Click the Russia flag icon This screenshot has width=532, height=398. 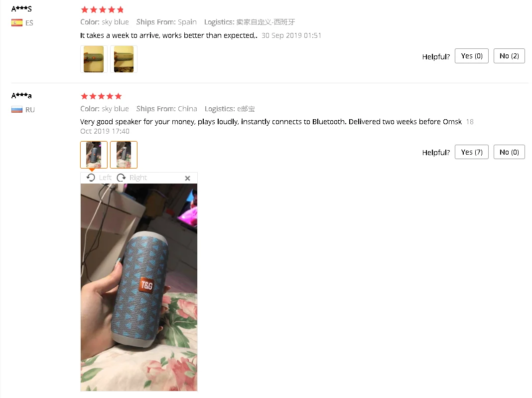click(17, 110)
